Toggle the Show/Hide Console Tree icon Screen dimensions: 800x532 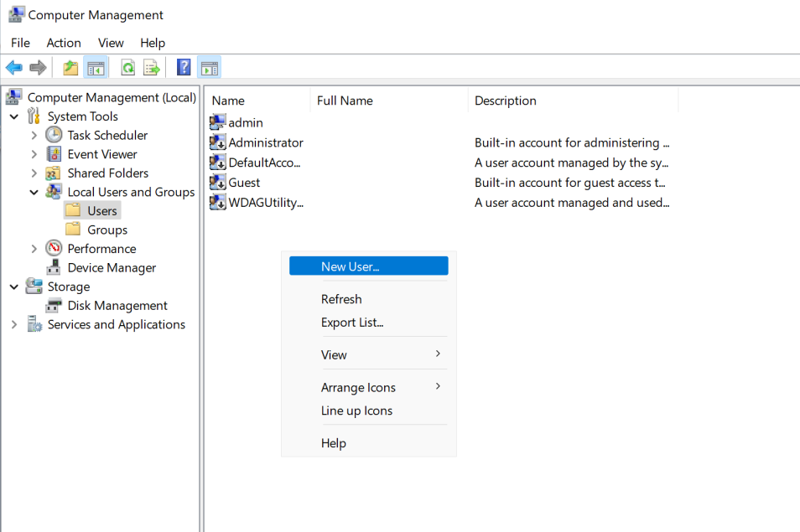point(96,67)
